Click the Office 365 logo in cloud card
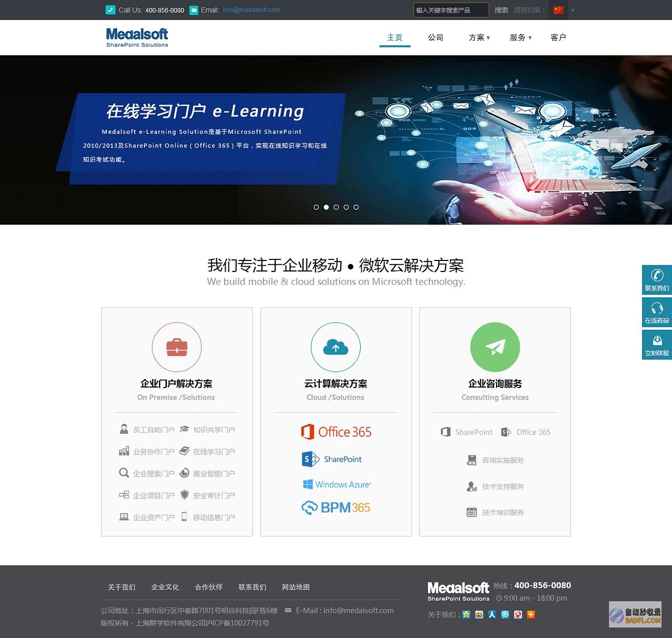672x638 pixels. click(x=336, y=432)
